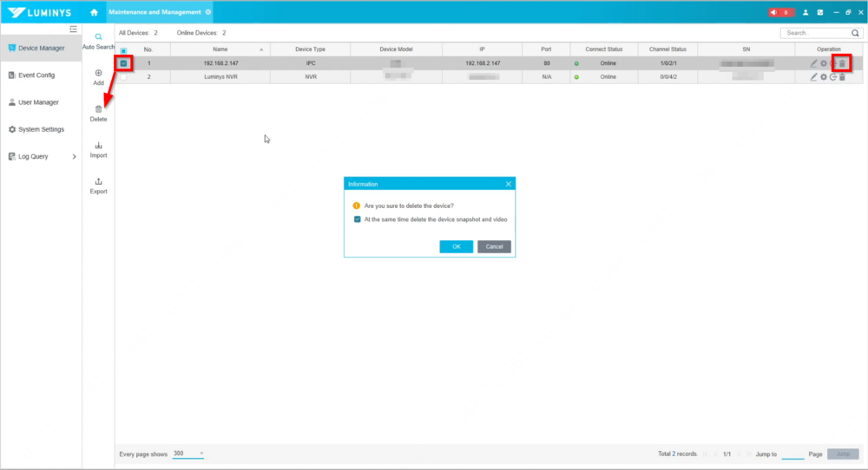This screenshot has height=470, width=868.
Task: Uncheck the checkbox for device row 1
Action: [x=123, y=63]
